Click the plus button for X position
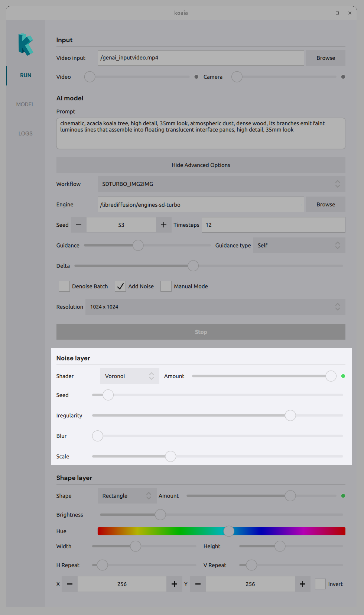The width and height of the screenshot is (364, 615). tap(174, 584)
